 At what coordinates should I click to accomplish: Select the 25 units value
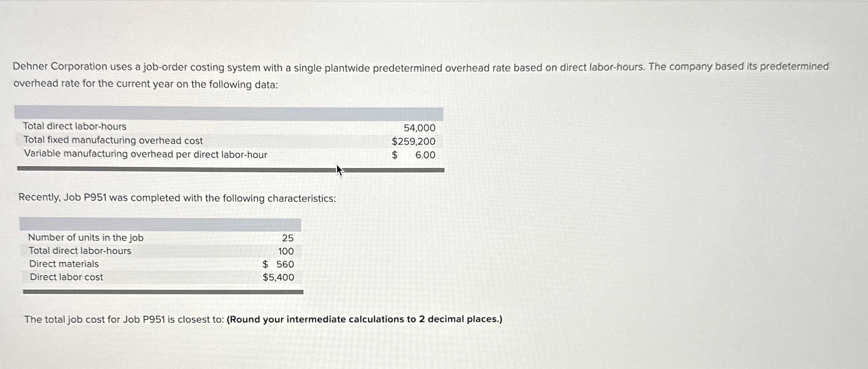[288, 238]
